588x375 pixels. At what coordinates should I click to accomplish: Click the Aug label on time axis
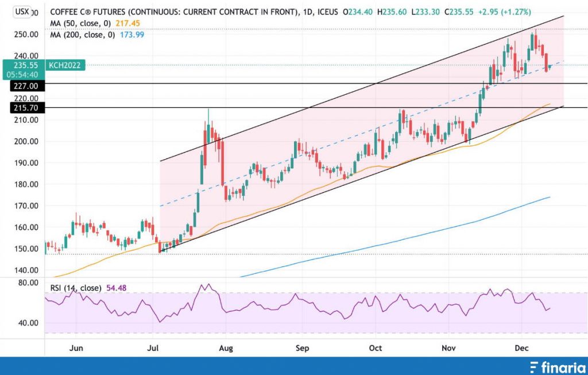226,349
